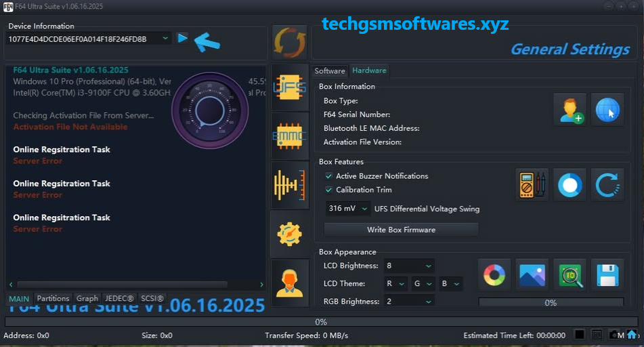Click the main 0% progress bar
The image size is (644, 347).
click(x=321, y=322)
